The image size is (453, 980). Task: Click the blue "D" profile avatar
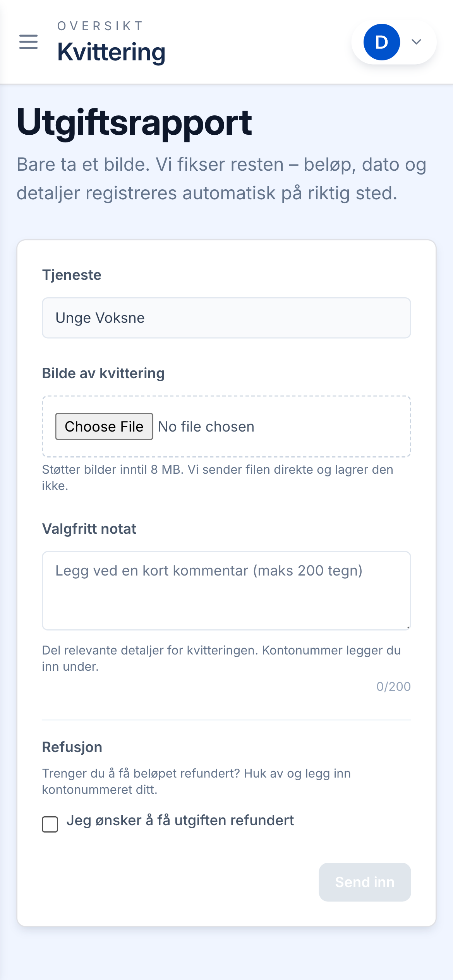coord(381,42)
